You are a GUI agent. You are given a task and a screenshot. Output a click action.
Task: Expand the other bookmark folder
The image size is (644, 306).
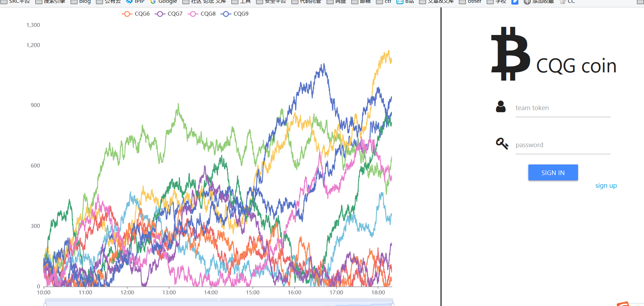point(470,2)
